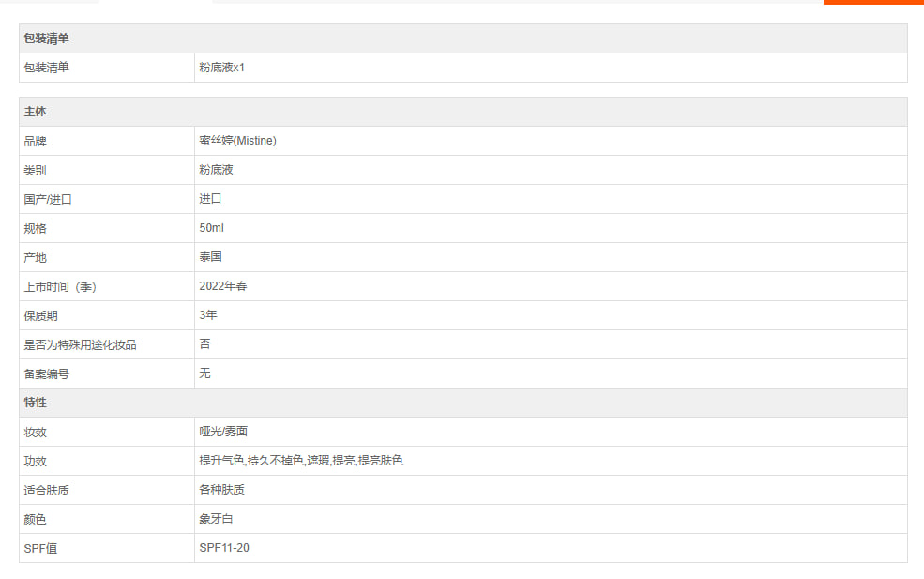Click the 是否为特殊用途化妆品 row label
This screenshot has width=924, height=579.
click(80, 345)
